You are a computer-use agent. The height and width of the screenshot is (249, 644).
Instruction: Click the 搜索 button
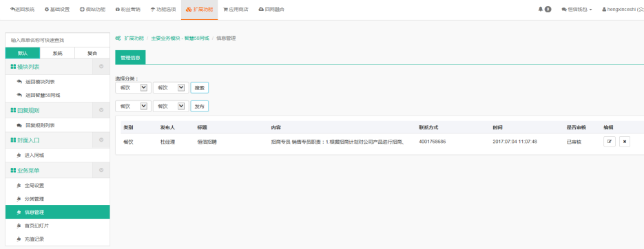click(200, 88)
